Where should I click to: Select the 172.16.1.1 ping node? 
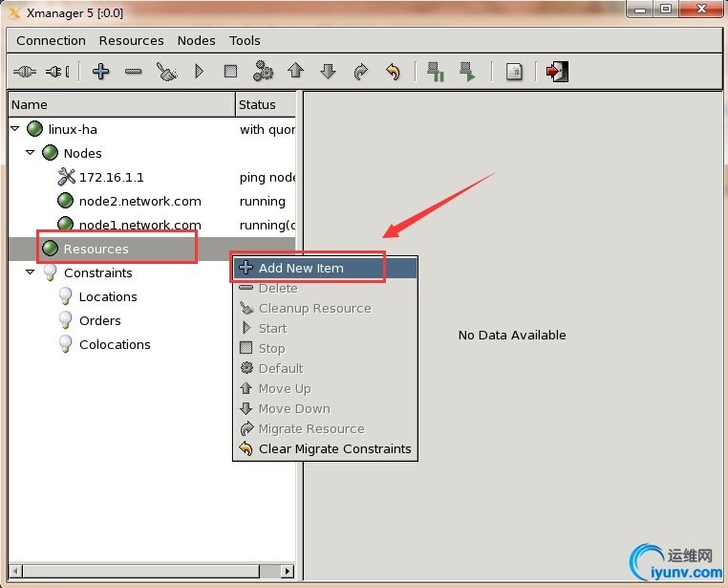[112, 178]
